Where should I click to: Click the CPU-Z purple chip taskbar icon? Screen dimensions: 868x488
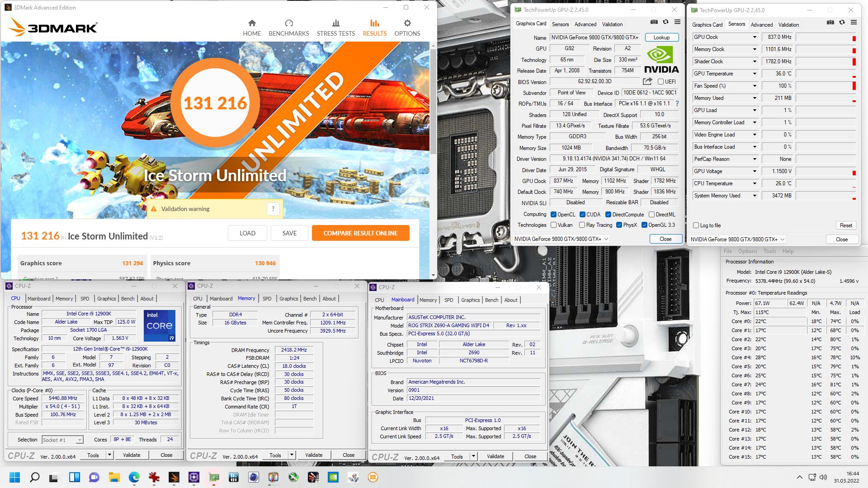tap(194, 477)
